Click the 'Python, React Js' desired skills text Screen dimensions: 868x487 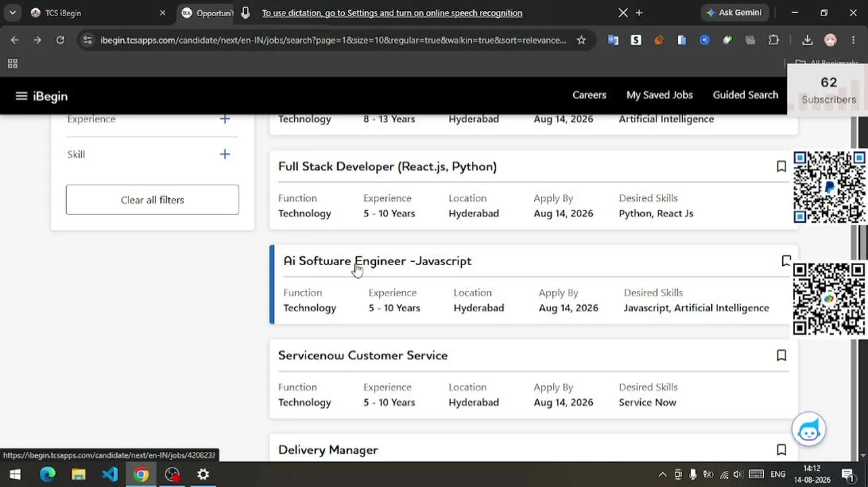pyautogui.click(x=656, y=213)
